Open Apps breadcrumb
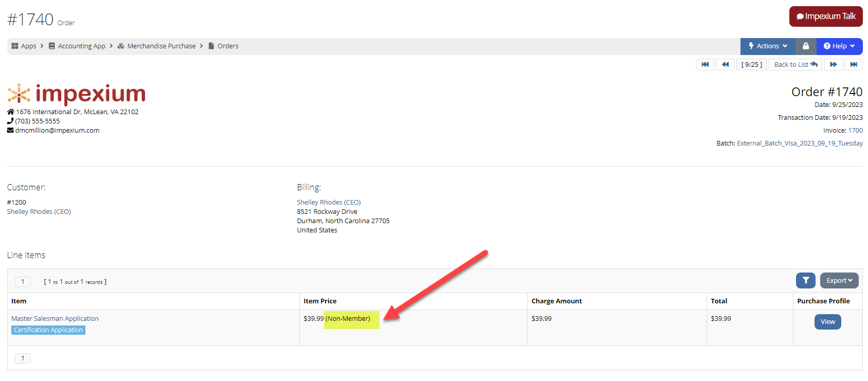 point(29,46)
